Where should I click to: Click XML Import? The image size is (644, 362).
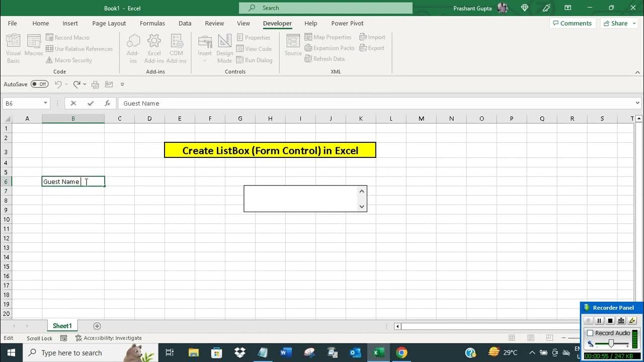372,37
